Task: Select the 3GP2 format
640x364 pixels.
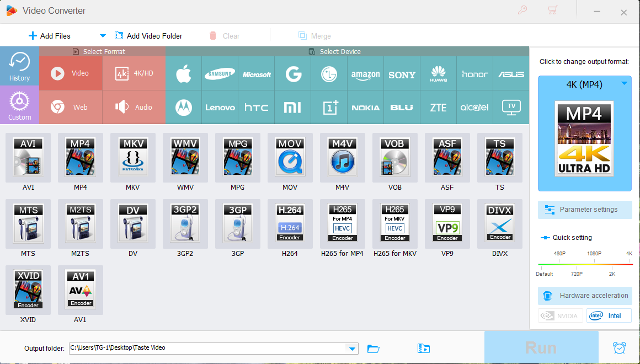Action: (x=185, y=223)
